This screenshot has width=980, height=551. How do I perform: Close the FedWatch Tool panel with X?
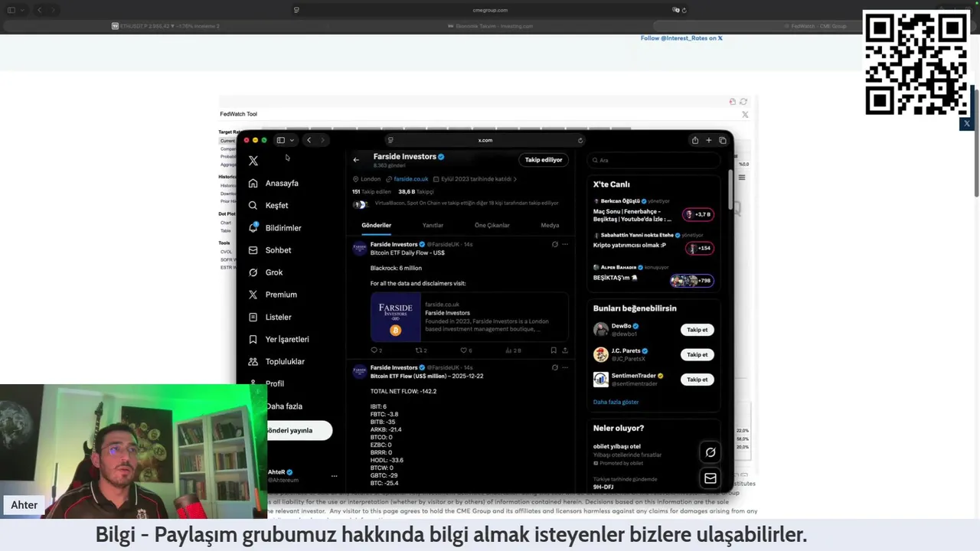(745, 115)
